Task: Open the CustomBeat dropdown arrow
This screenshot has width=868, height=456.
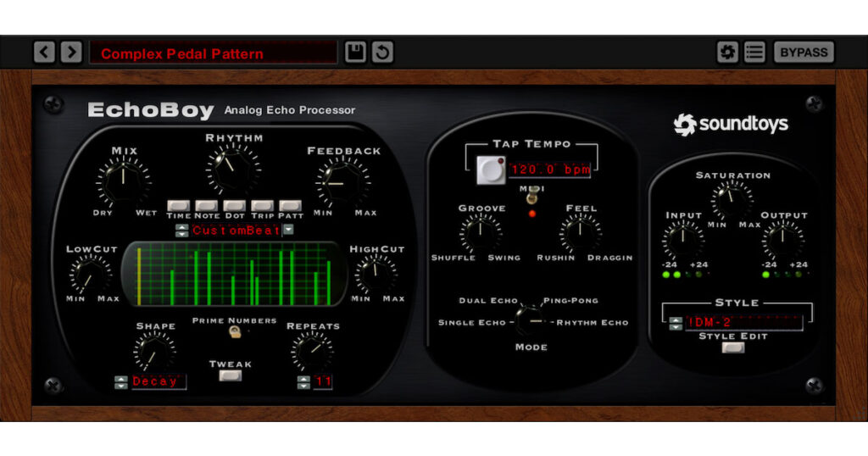Action: pos(289,230)
